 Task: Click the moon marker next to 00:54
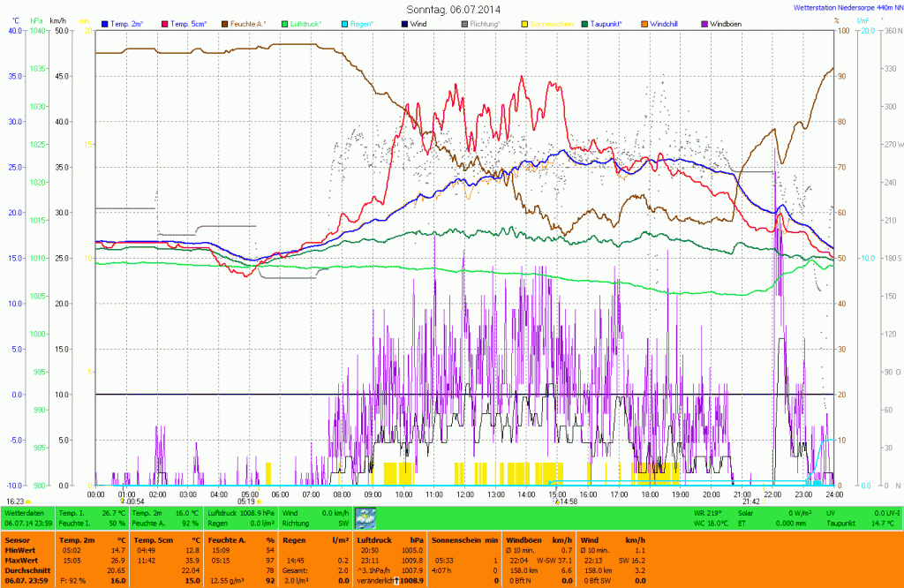tap(122, 501)
